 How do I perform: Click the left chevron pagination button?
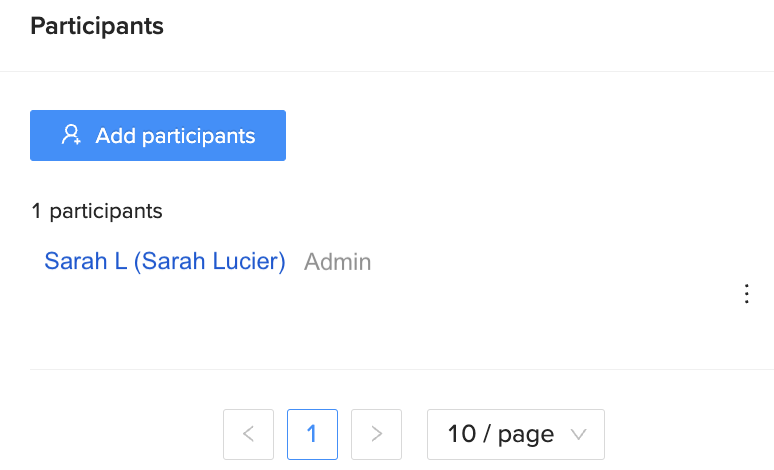coord(248,434)
